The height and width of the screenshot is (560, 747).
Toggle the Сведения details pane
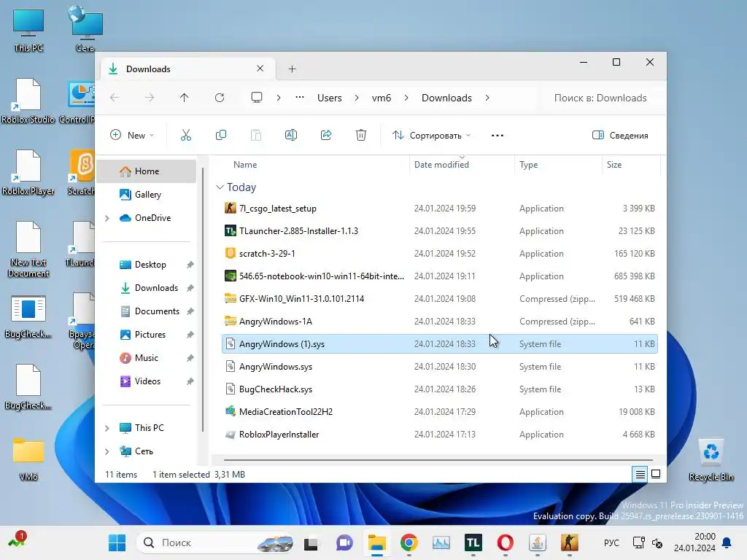tap(620, 135)
